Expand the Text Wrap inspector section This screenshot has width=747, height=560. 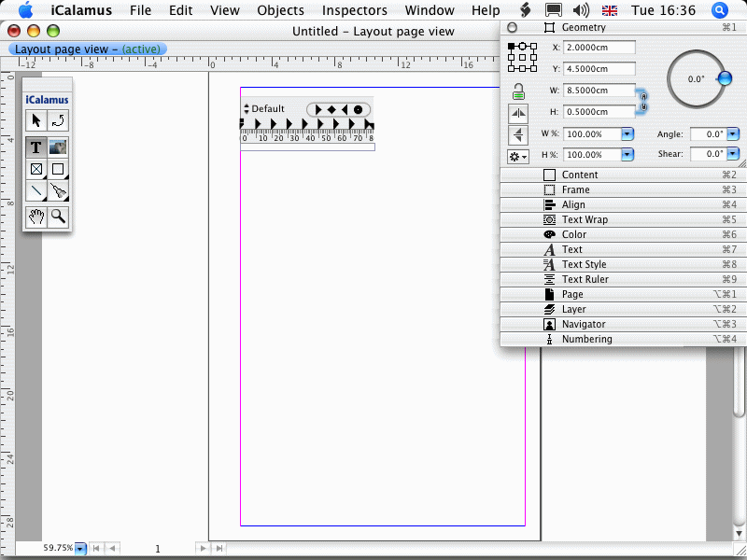585,219
